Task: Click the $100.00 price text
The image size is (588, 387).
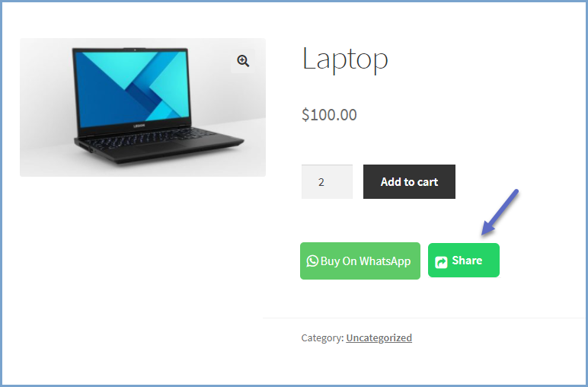Action: coord(329,115)
